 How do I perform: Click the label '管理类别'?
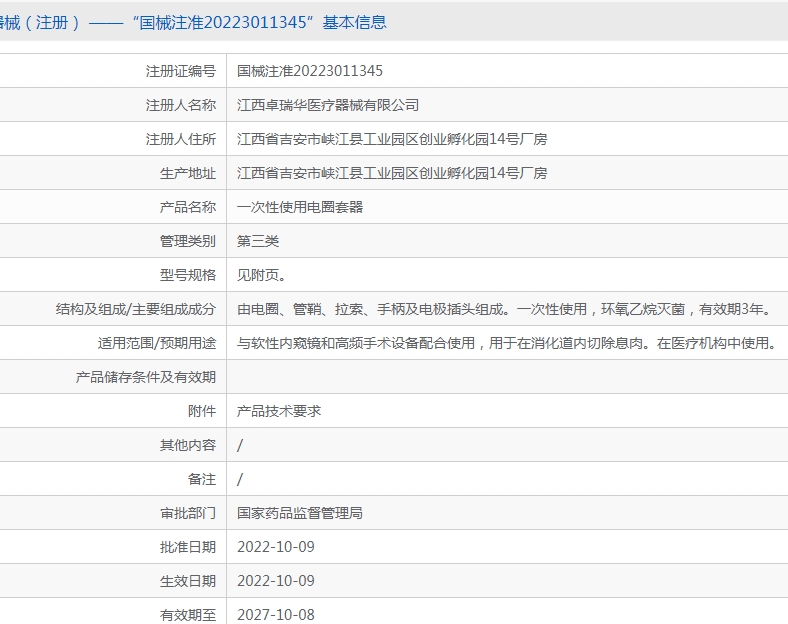point(188,241)
